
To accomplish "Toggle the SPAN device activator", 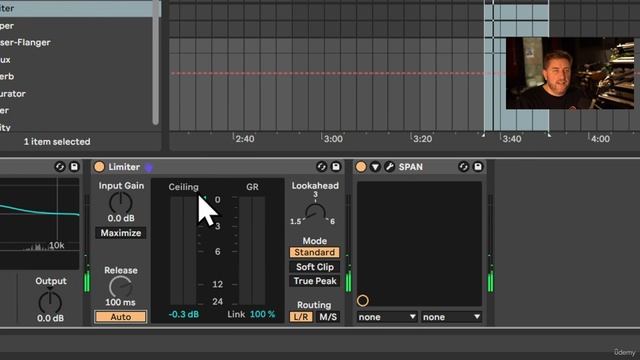I will point(361,167).
